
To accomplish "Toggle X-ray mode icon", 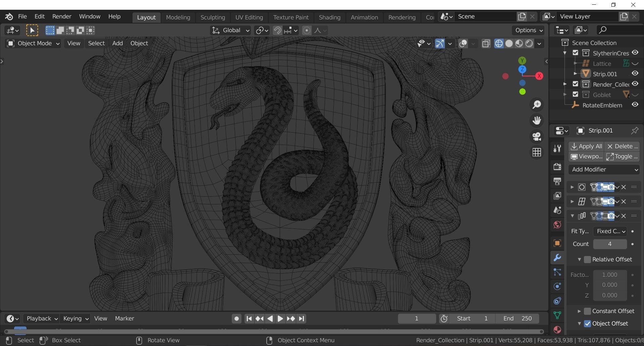I will [486, 44].
